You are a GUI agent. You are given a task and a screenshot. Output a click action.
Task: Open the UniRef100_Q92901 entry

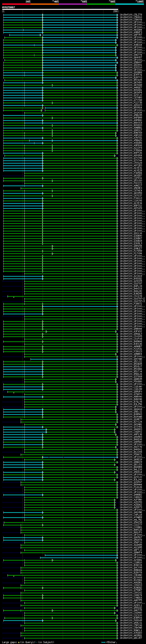click(x=131, y=65)
